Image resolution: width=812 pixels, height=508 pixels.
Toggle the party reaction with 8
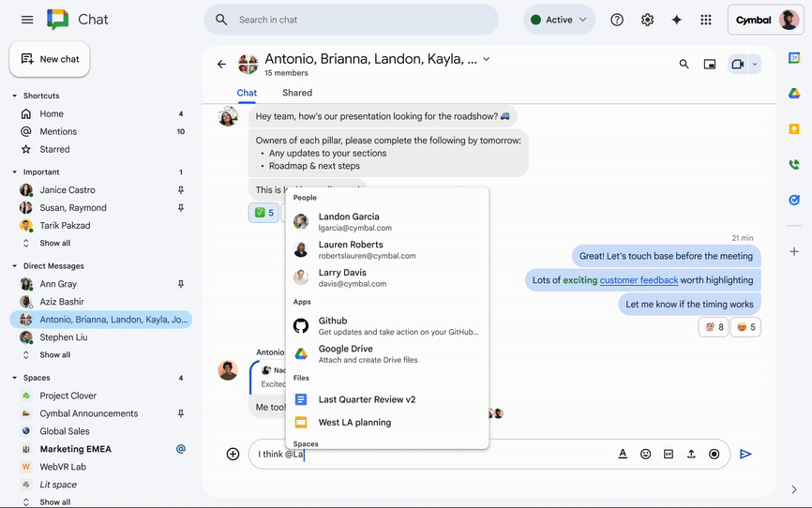coord(714,327)
